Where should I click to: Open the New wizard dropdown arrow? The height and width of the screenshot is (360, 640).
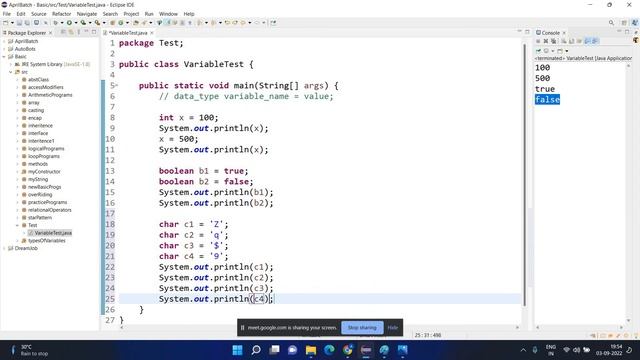(x=12, y=23)
